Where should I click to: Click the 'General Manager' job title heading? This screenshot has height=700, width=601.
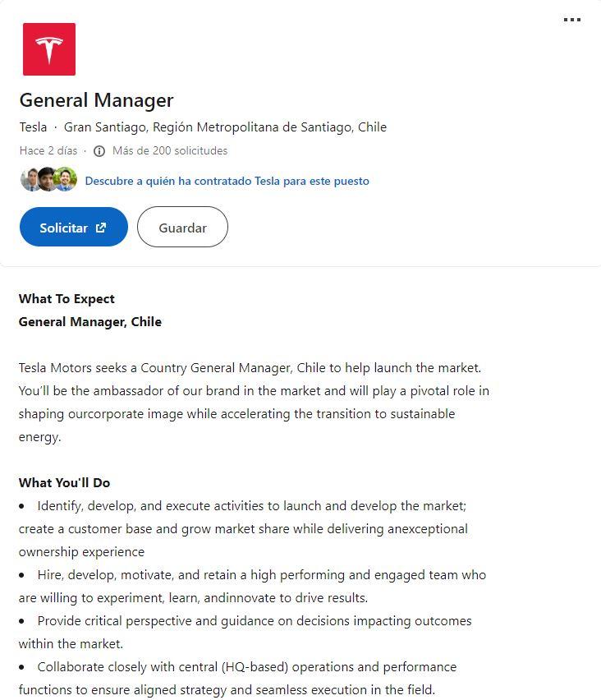(96, 100)
